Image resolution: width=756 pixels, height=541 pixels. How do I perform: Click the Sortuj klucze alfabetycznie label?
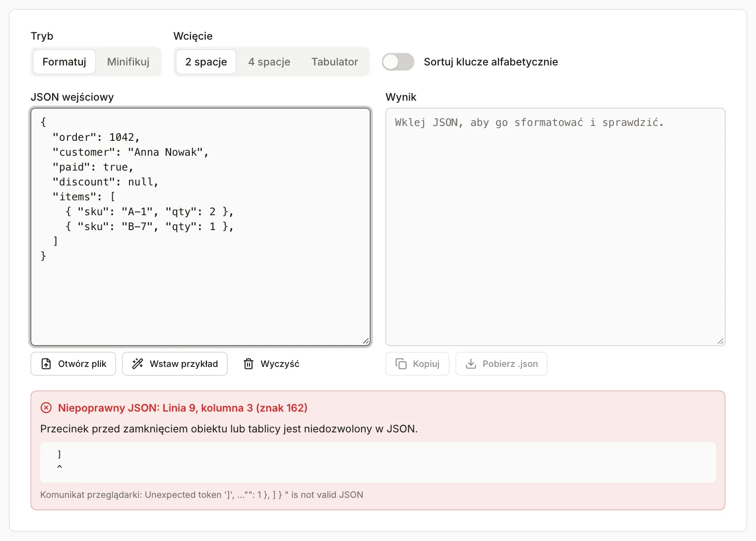tap(491, 62)
